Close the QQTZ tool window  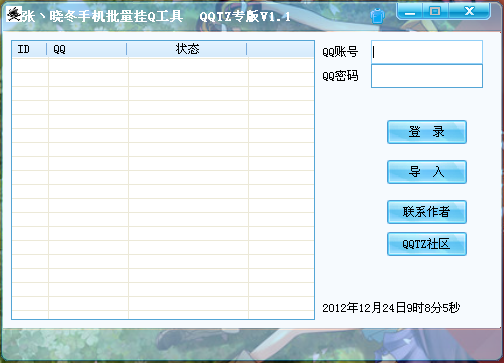pyautogui.click(x=469, y=11)
